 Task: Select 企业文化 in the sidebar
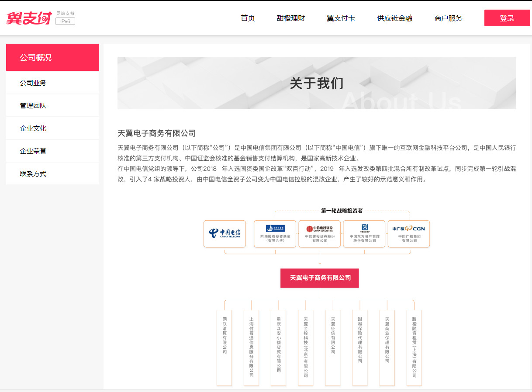52,128
